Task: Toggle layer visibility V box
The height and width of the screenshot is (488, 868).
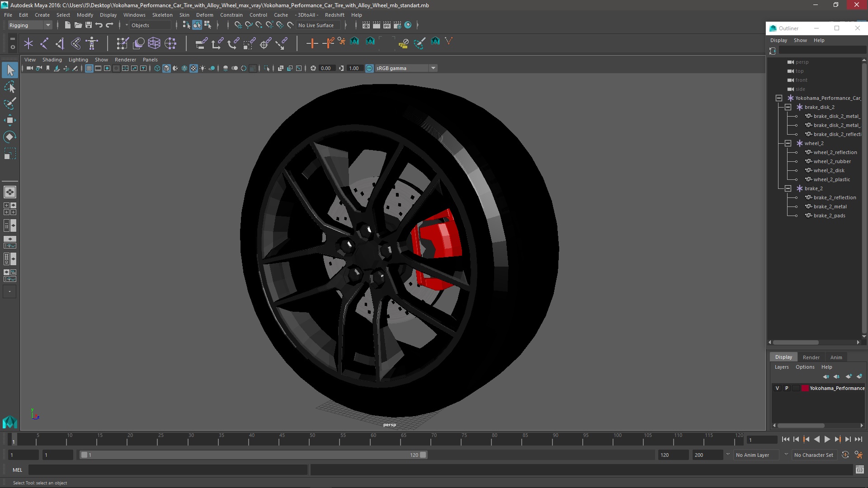Action: click(777, 388)
